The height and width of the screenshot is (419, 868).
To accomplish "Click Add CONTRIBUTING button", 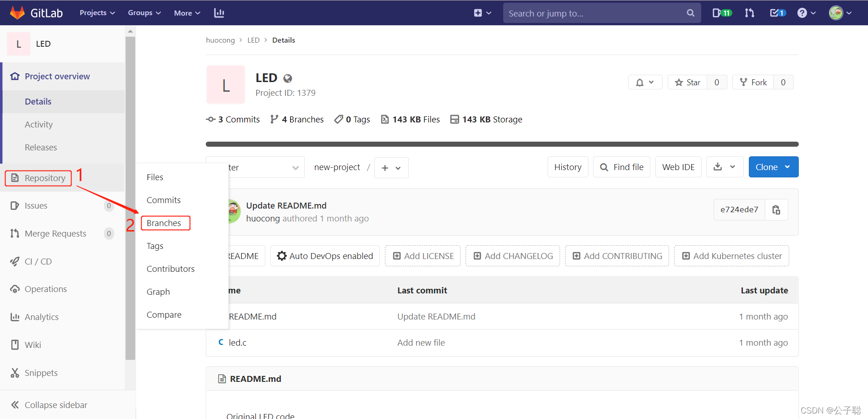I will click(x=617, y=256).
